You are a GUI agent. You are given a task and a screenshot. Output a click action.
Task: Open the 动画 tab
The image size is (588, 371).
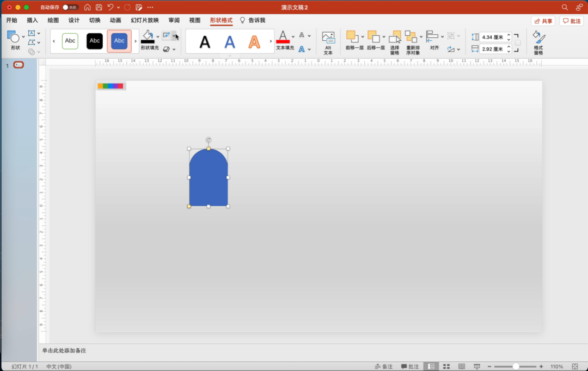[x=115, y=20]
